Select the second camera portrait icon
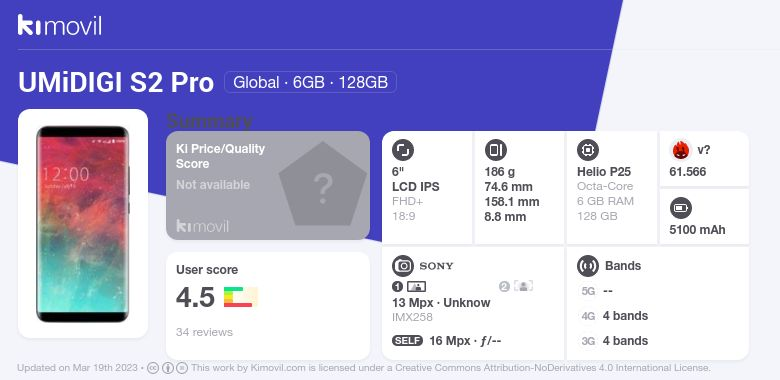The image size is (780, 380). point(523,286)
